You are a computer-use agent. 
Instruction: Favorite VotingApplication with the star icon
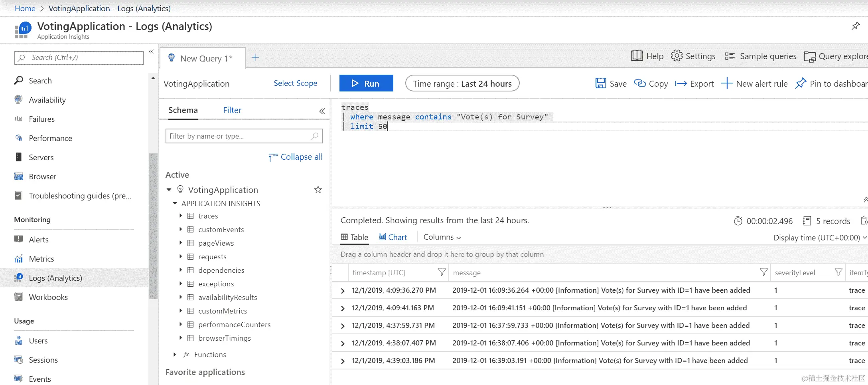coord(318,190)
